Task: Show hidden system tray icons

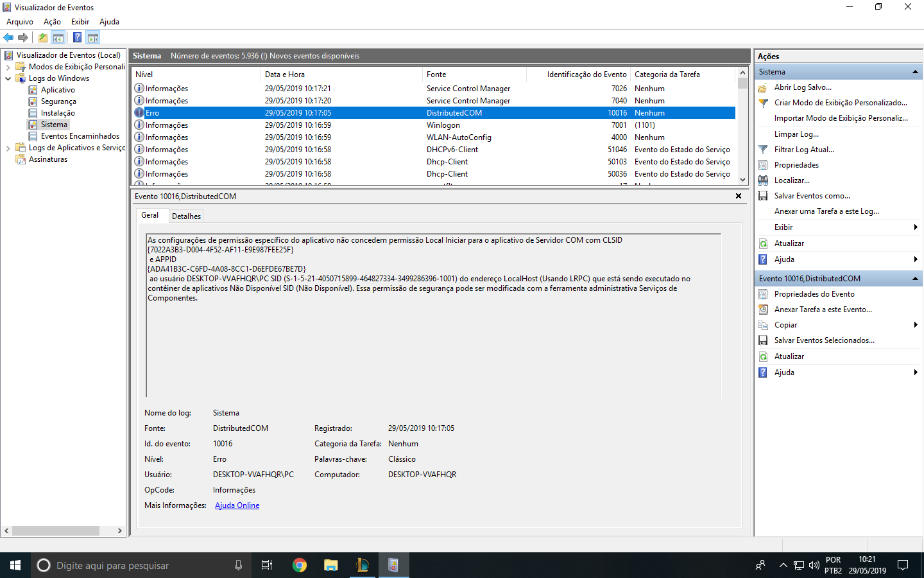Action: click(x=783, y=565)
